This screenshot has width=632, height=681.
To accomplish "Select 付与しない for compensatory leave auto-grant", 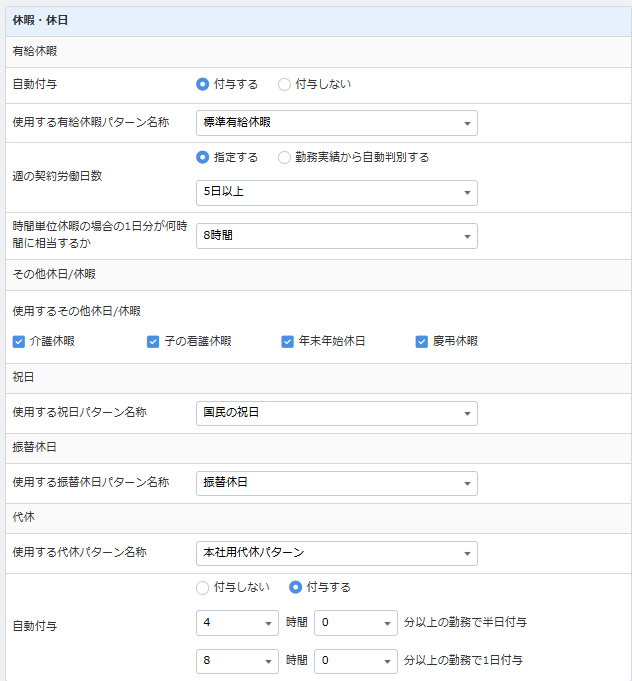I will pos(203,587).
